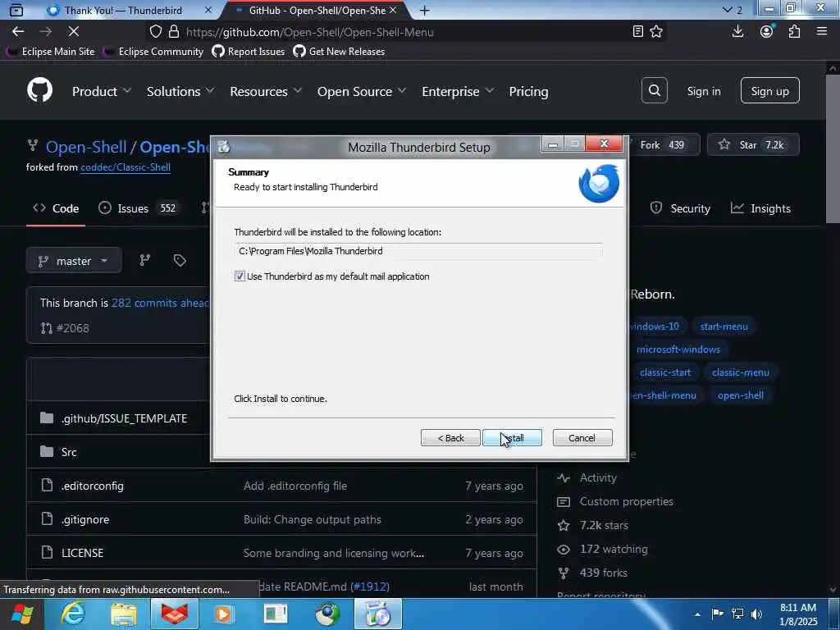Click the installation path field
The height and width of the screenshot is (630, 840).
[418, 251]
